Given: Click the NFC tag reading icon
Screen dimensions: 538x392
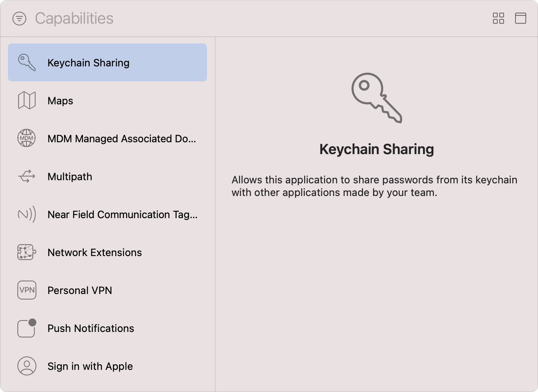Looking at the screenshot, I should [x=26, y=214].
